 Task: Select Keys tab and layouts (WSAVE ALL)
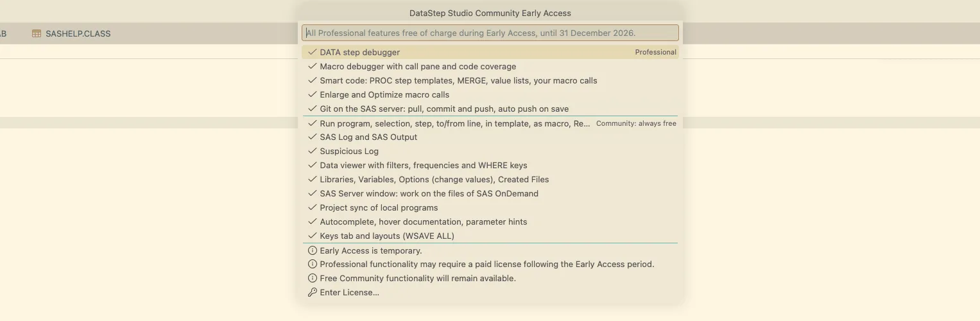490,236
